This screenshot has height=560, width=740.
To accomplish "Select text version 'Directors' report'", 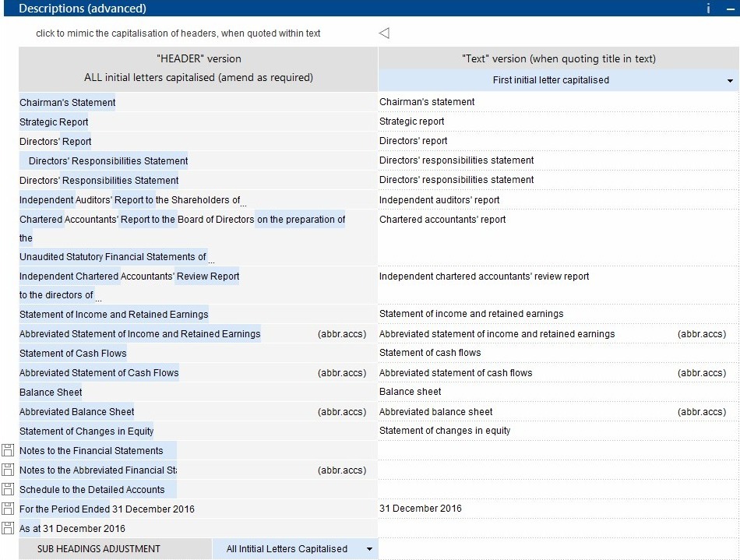I will [413, 141].
